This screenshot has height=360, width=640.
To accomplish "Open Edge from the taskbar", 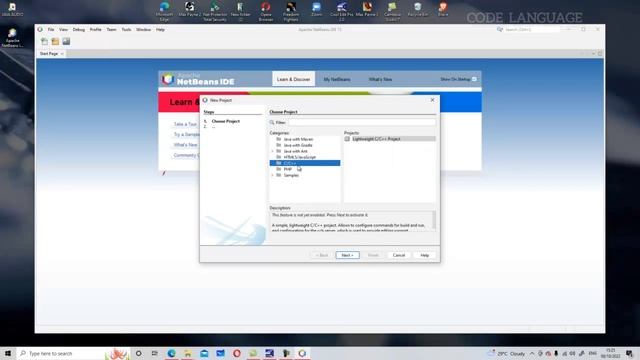I will pyautogui.click(x=171, y=353).
